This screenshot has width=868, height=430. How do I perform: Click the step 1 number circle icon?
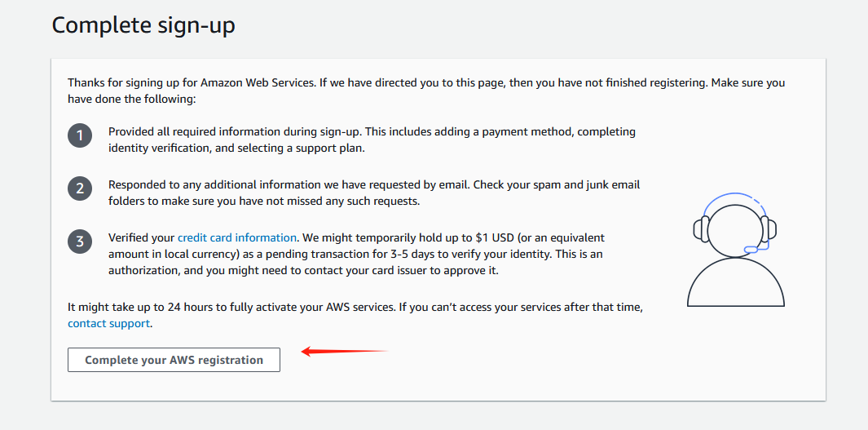[80, 135]
